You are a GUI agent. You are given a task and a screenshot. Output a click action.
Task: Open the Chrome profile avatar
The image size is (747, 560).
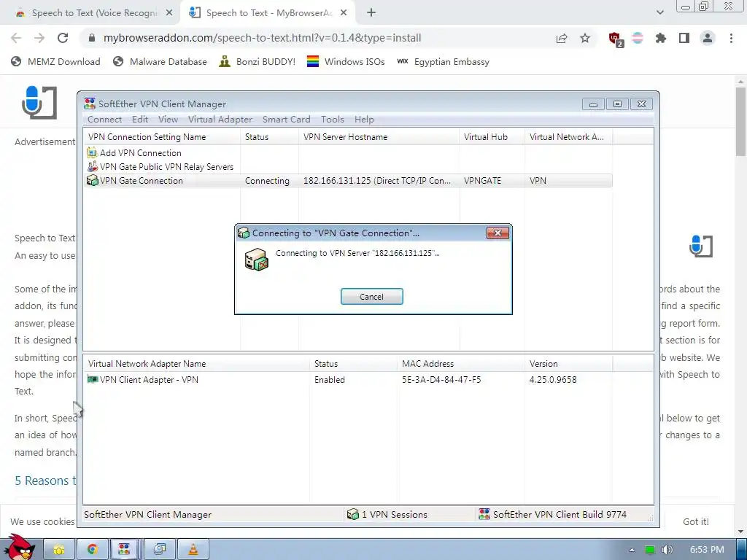tap(708, 38)
